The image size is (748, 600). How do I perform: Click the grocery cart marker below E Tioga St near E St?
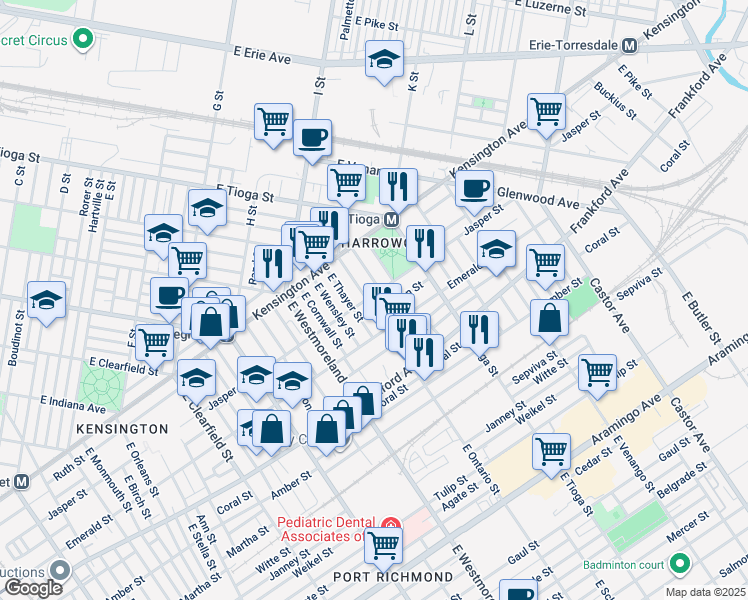(x=187, y=262)
